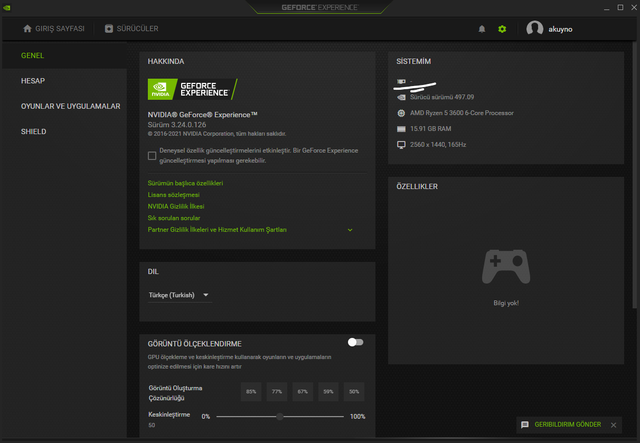The height and width of the screenshot is (443, 640).
Task: Open the notifications bell icon
Action: [x=482, y=29]
